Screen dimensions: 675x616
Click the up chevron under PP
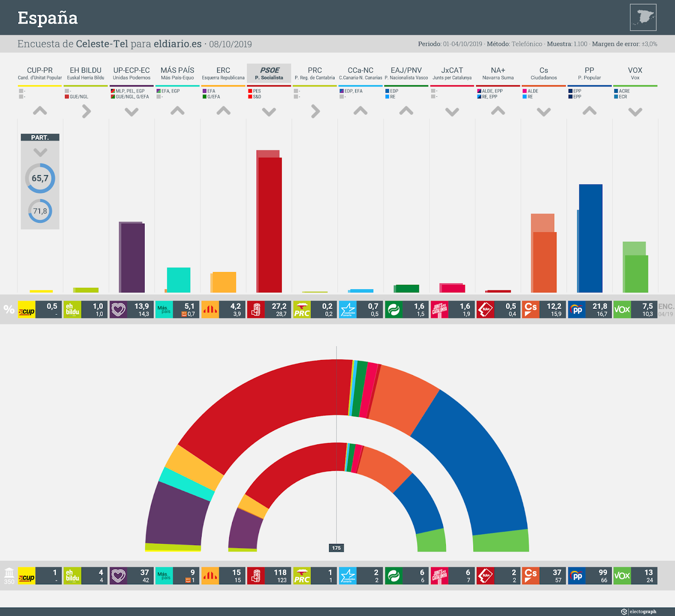pyautogui.click(x=589, y=111)
